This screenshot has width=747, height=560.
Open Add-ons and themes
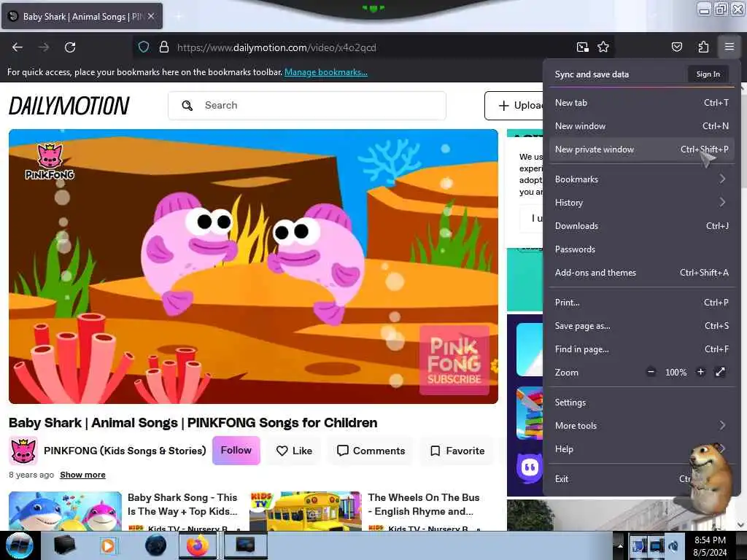pyautogui.click(x=642, y=273)
